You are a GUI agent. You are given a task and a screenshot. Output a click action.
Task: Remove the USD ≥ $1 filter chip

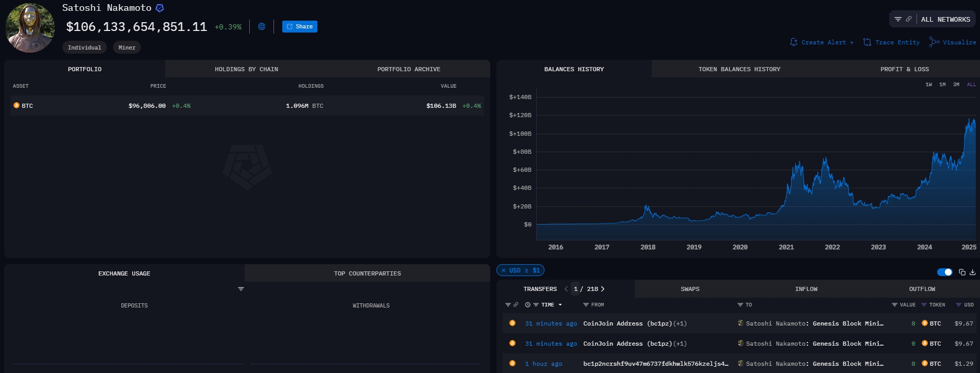click(504, 270)
